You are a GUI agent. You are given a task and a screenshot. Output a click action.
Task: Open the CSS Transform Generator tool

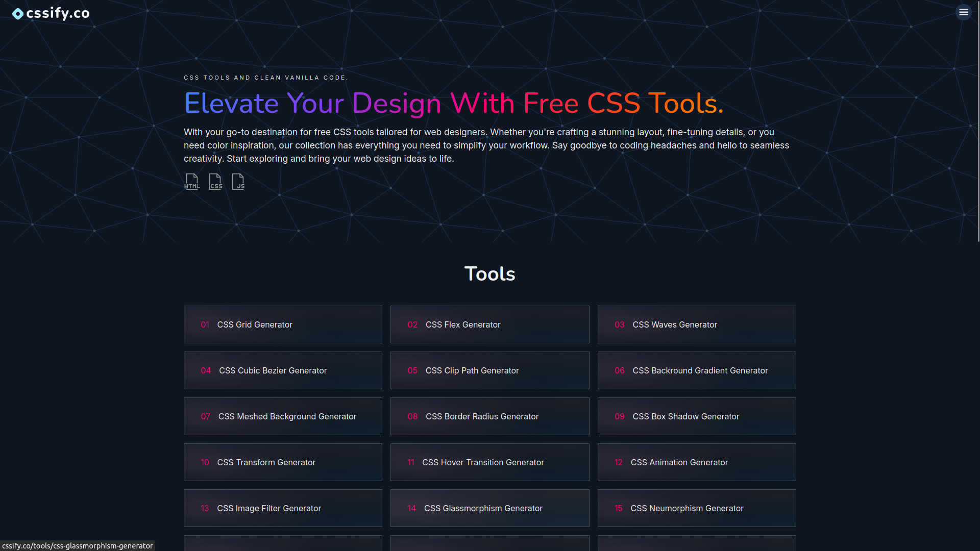click(x=283, y=462)
